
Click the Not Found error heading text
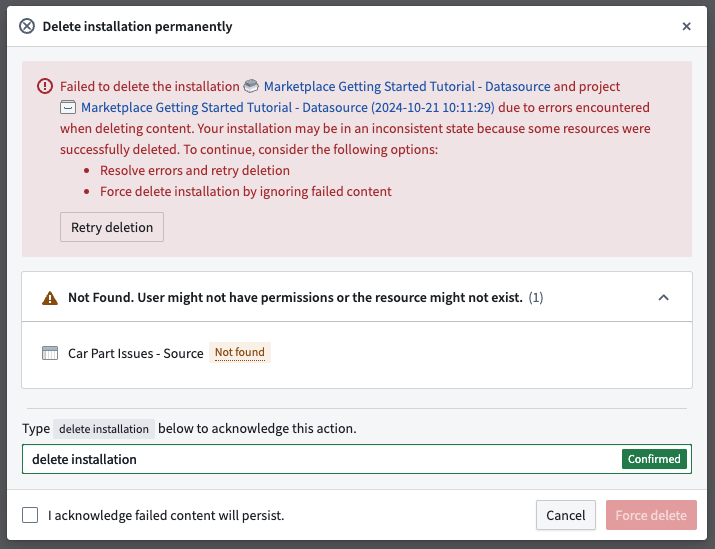(x=295, y=297)
